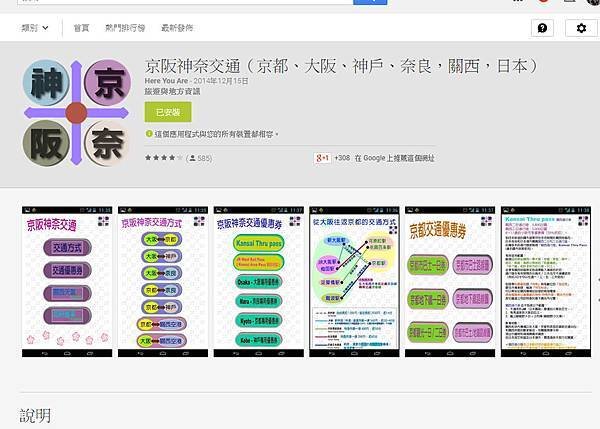Click the blue search button
This screenshot has height=429, width=600.
[x=370, y=2]
